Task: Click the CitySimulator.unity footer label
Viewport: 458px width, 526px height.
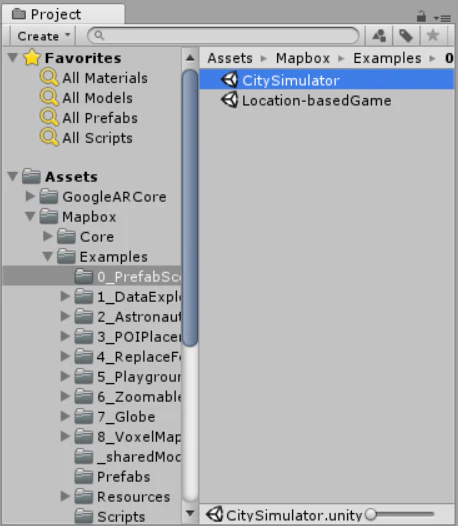Action: click(294, 515)
